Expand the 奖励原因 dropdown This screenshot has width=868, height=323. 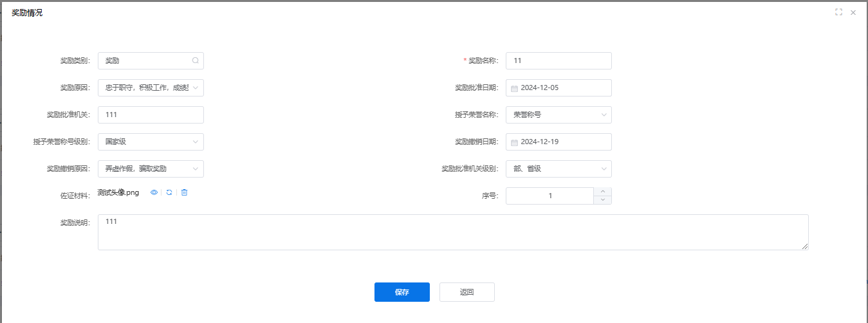151,88
